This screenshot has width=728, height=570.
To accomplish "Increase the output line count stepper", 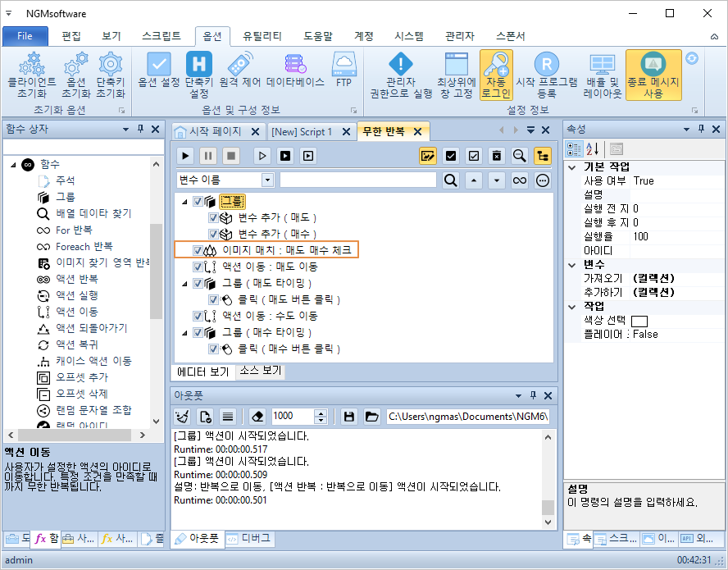I will point(321,413).
